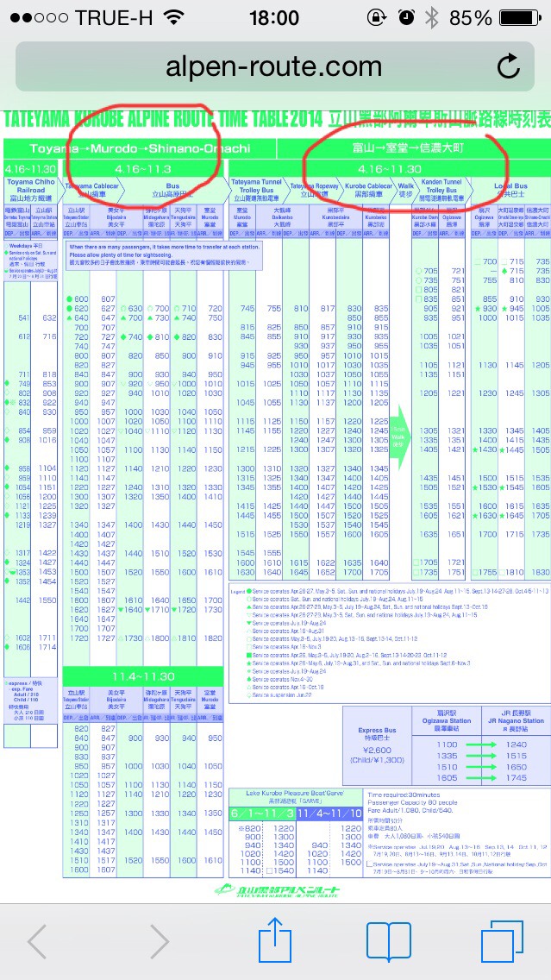Screen dimensions: 551x980
Task: Tap the 'Toyama→Murodo→Shinano-Omachi' heading
Action: click(140, 148)
